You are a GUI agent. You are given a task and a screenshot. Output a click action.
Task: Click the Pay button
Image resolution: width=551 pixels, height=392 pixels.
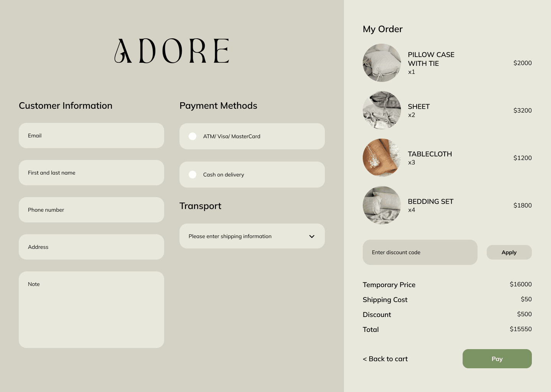click(497, 359)
